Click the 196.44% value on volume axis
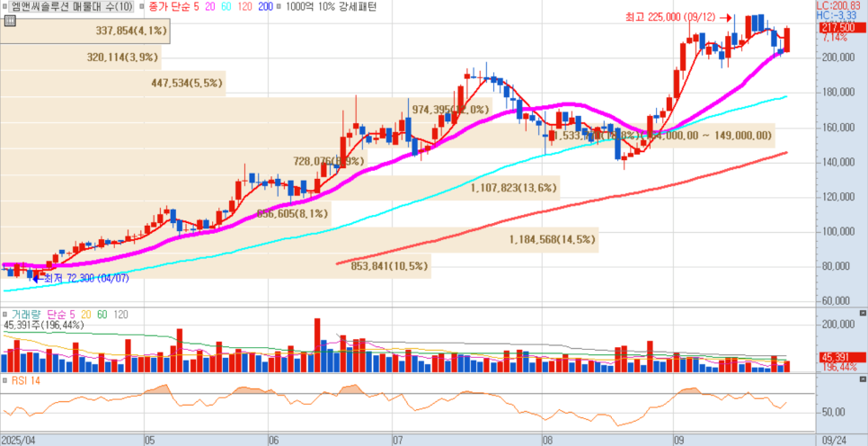Image resolution: width=868 pixels, height=446 pixels. pos(839,368)
